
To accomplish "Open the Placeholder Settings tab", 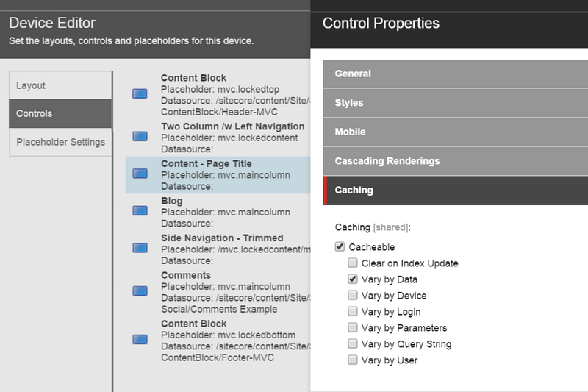I will click(60, 142).
